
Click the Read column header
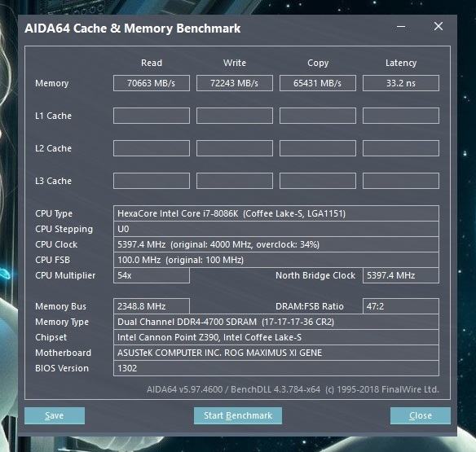(152, 63)
